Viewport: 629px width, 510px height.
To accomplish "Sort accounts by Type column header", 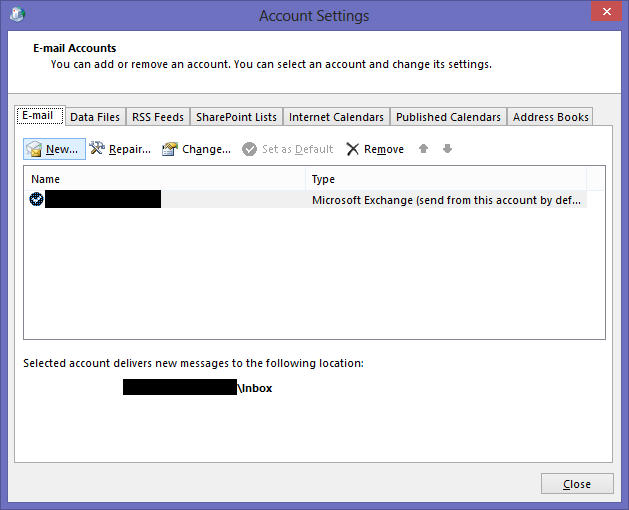I will [445, 179].
